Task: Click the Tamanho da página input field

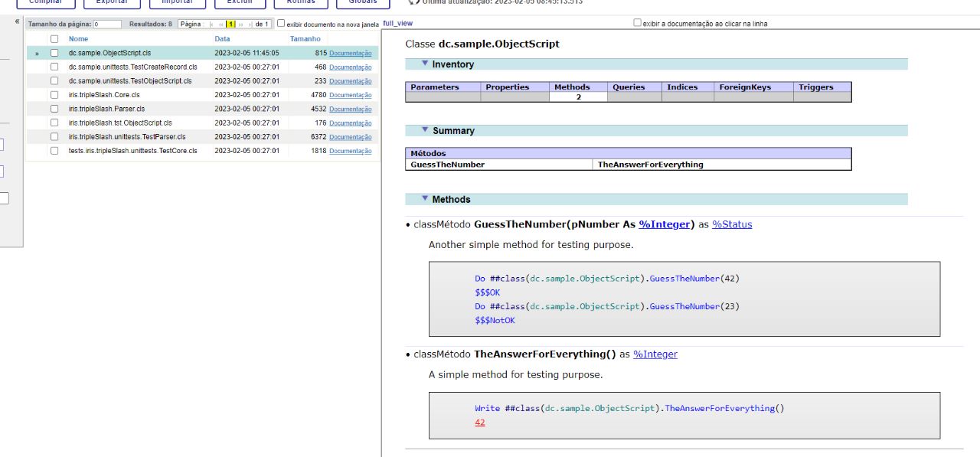Action: click(x=107, y=24)
